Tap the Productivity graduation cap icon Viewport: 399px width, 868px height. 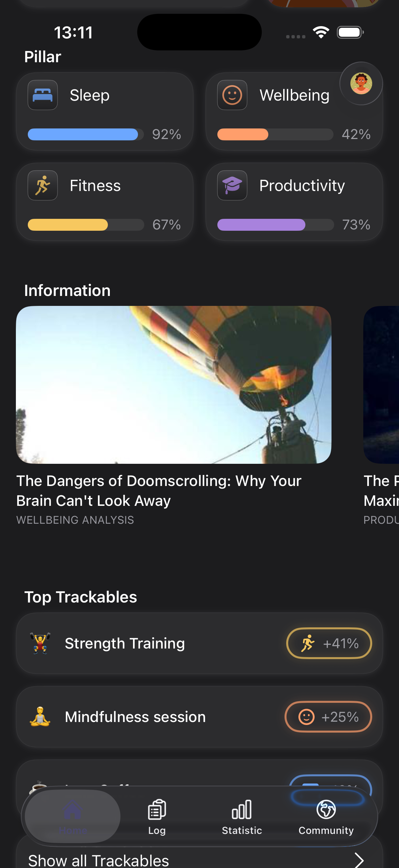tap(232, 185)
